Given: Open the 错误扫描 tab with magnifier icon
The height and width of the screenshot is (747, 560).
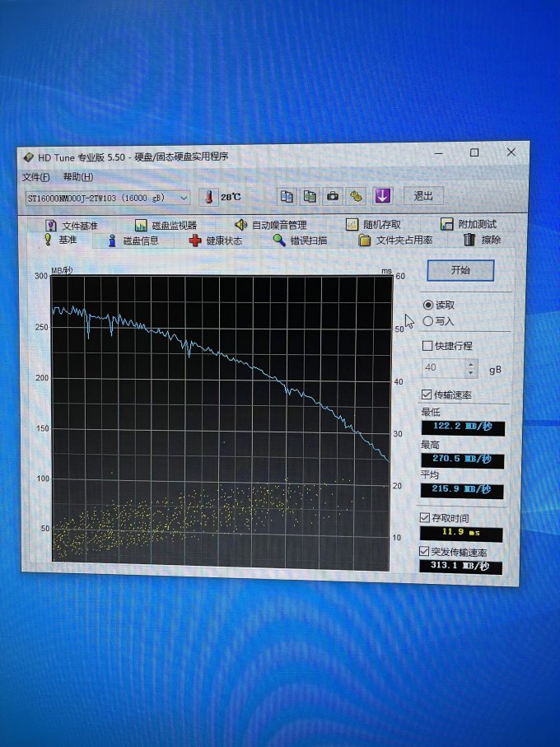Looking at the screenshot, I should pyautogui.click(x=300, y=240).
